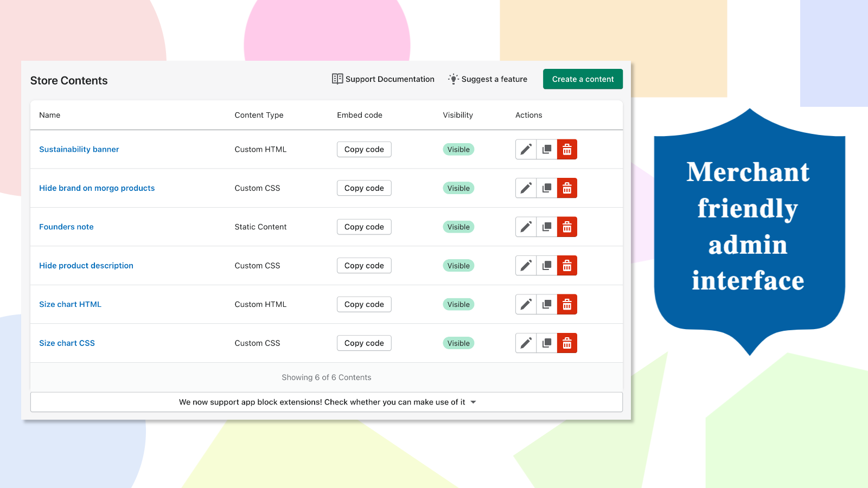Click the Suggest a feature lightbulb icon

tap(454, 79)
